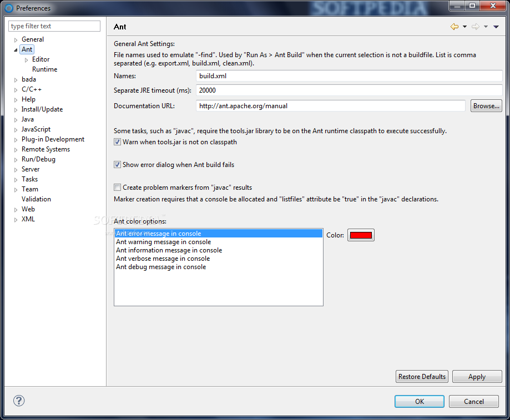Toggle Warn when tools.jar is not on classpath
The width and height of the screenshot is (510, 420).
click(x=118, y=142)
